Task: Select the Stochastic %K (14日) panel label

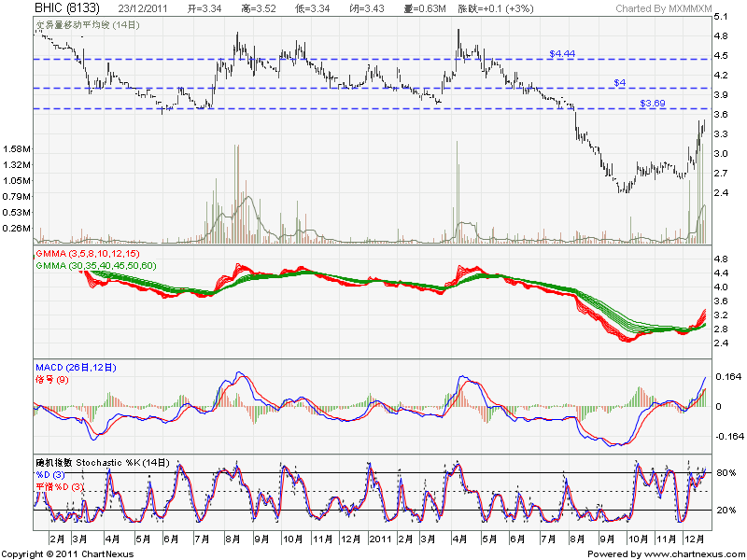Action: 92,464
